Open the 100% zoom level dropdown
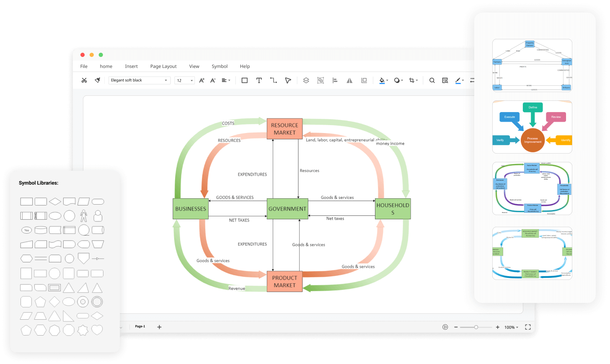The height and width of the screenshot is (364, 610). pos(511,327)
